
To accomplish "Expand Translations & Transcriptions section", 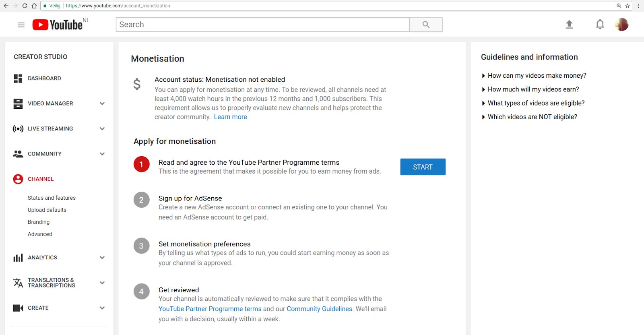I will pos(102,283).
